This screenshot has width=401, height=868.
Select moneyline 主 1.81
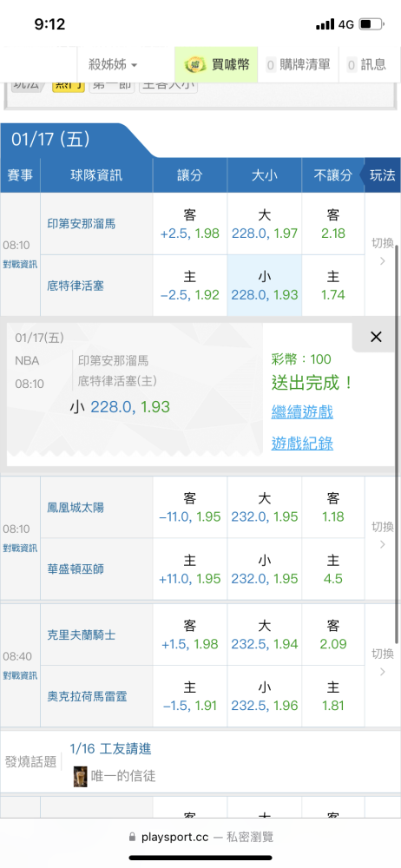333,696
